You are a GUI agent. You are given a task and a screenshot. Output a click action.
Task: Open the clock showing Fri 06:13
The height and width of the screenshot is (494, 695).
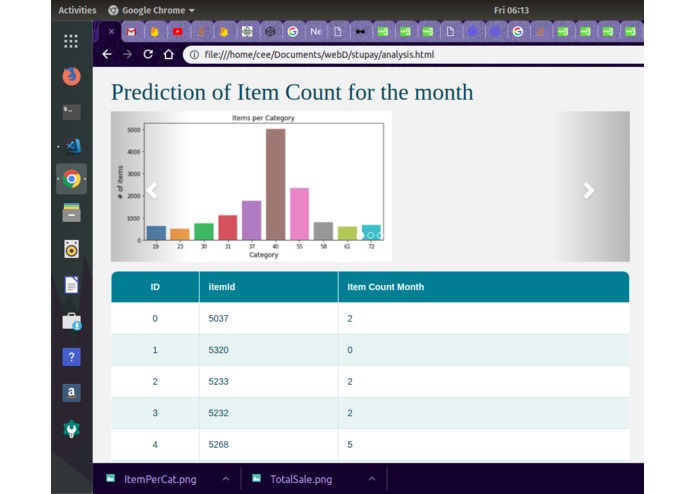[x=511, y=10]
